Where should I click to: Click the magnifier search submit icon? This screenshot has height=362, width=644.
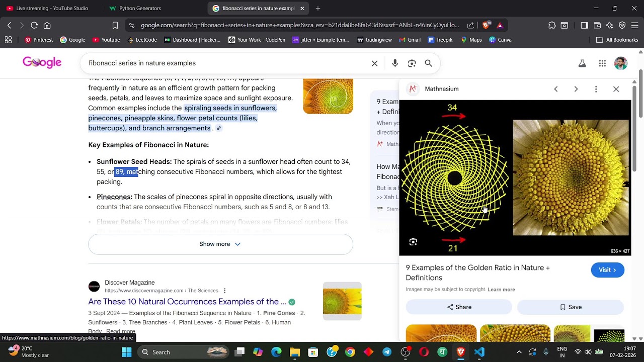428,63
